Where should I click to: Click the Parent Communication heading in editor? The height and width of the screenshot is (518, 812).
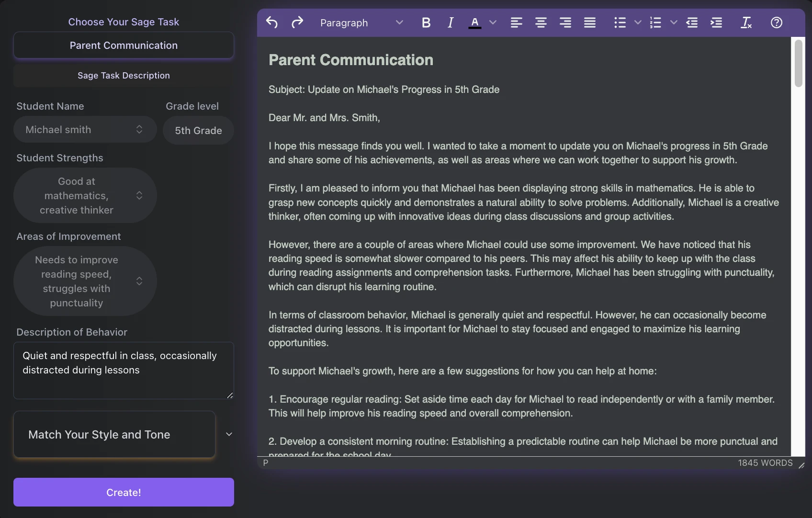click(x=351, y=60)
